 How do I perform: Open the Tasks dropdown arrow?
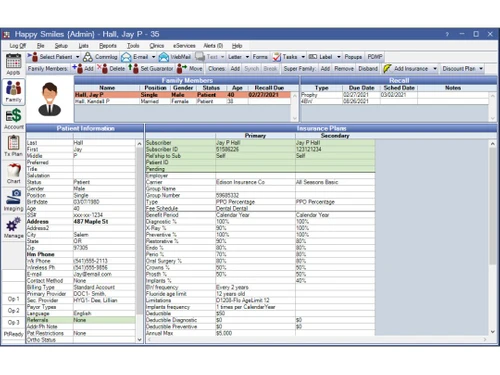(303, 57)
